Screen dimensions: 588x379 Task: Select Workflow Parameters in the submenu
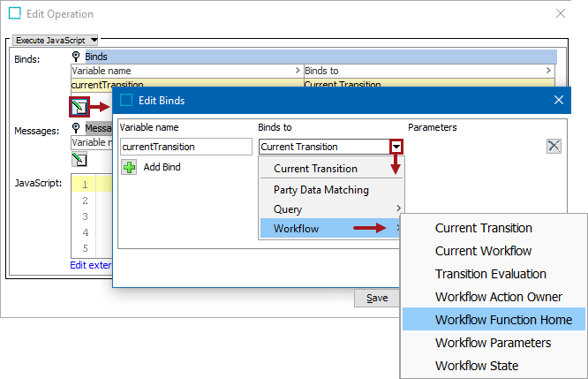coord(493,343)
